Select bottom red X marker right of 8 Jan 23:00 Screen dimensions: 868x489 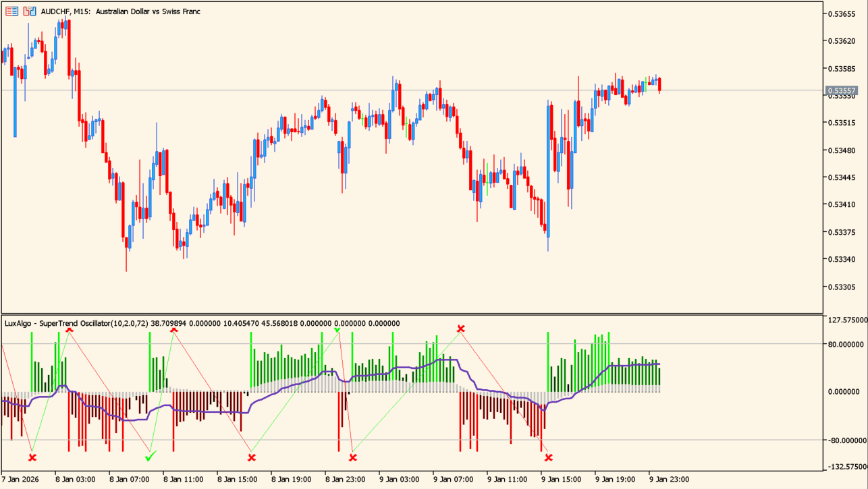tap(353, 457)
